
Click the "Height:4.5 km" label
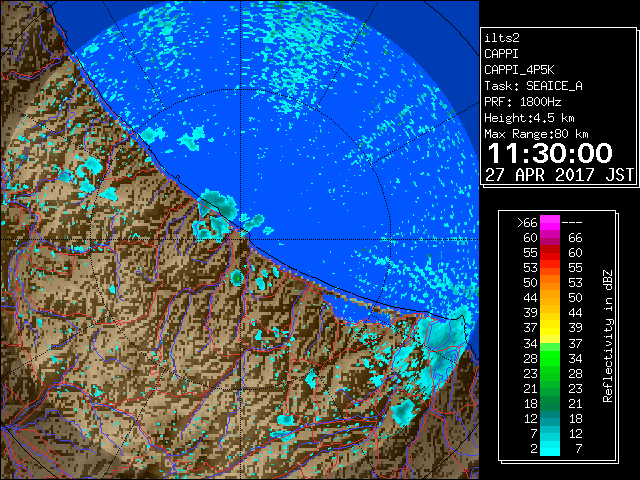[529, 118]
